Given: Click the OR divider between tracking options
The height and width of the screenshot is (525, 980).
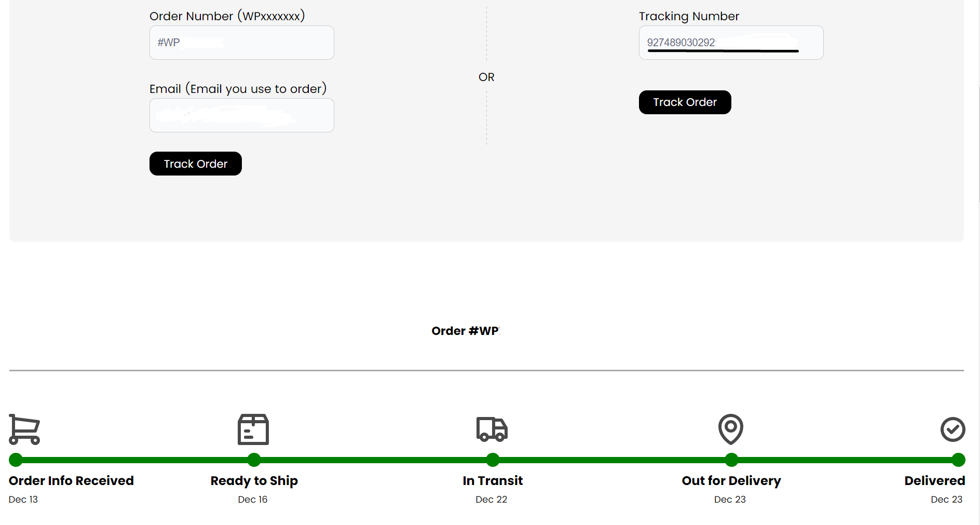Looking at the screenshot, I should [x=486, y=76].
